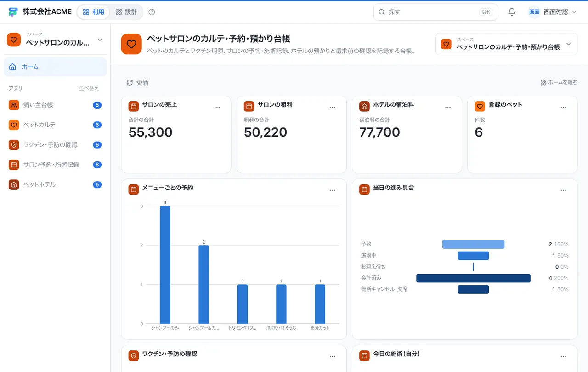
Task: Click the 予約 funnel bar
Action: click(473, 244)
